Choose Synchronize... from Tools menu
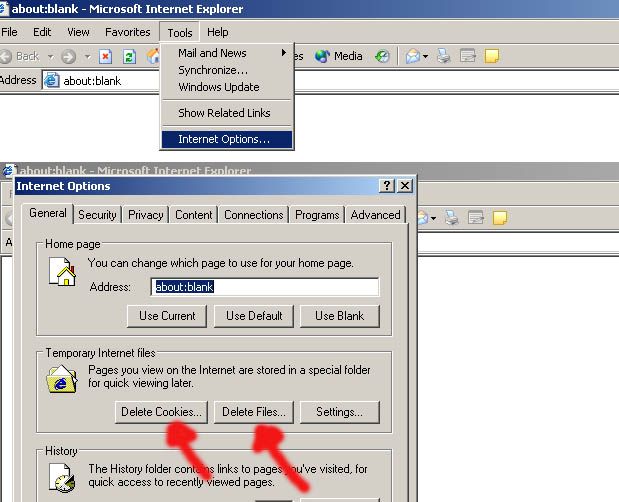 click(227, 70)
